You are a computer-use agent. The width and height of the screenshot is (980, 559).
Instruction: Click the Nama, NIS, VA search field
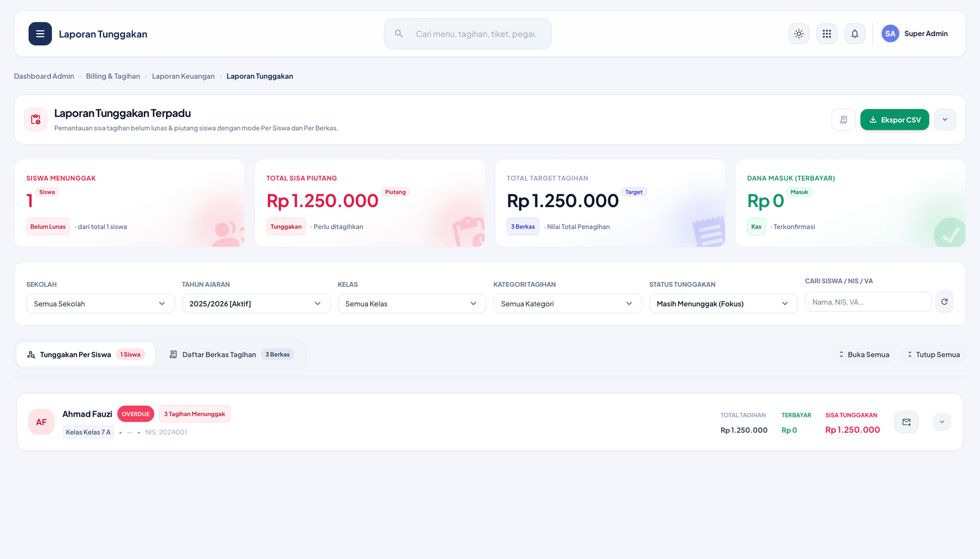pos(868,302)
